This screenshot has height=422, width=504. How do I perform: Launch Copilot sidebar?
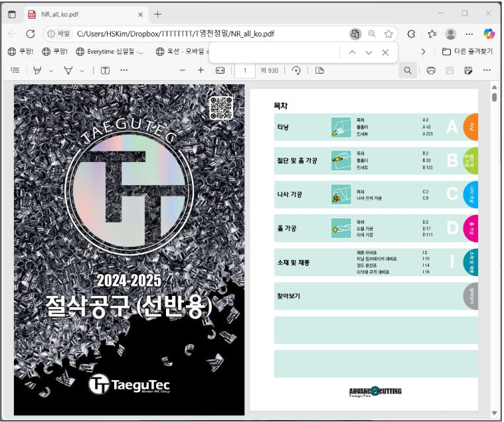pyautogui.click(x=489, y=34)
